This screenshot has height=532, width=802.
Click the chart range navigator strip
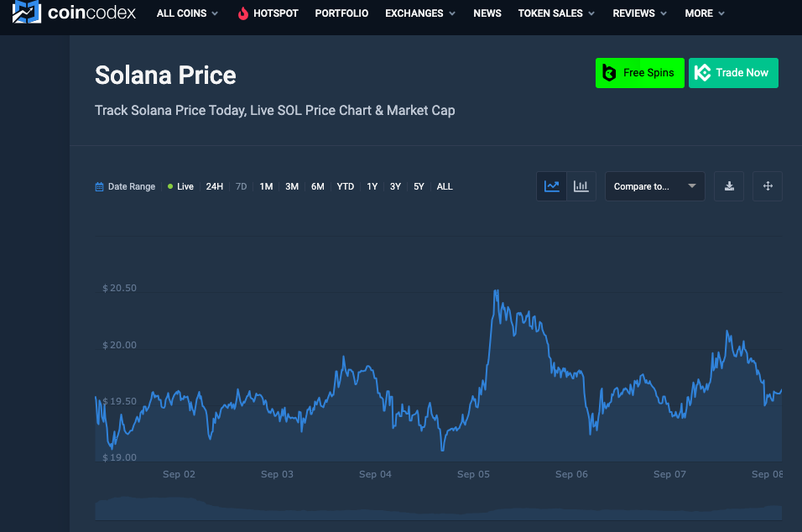(439, 508)
